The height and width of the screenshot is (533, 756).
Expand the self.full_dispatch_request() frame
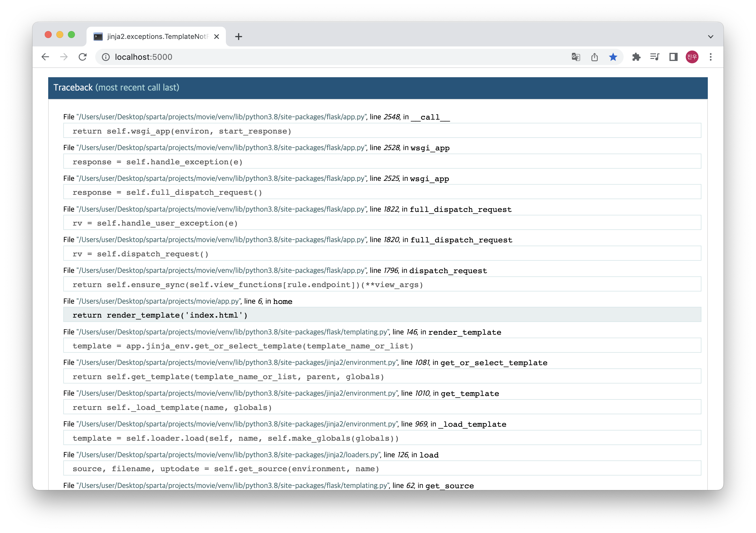tap(382, 192)
